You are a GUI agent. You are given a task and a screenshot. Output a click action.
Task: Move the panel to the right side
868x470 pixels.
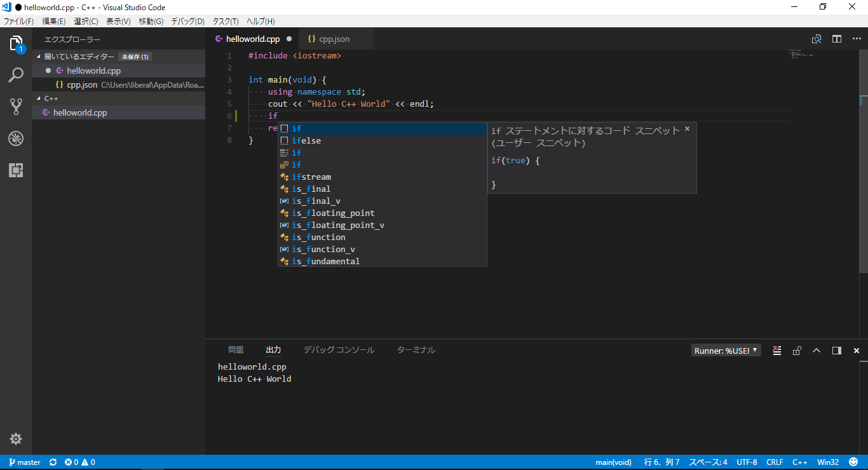click(836, 351)
